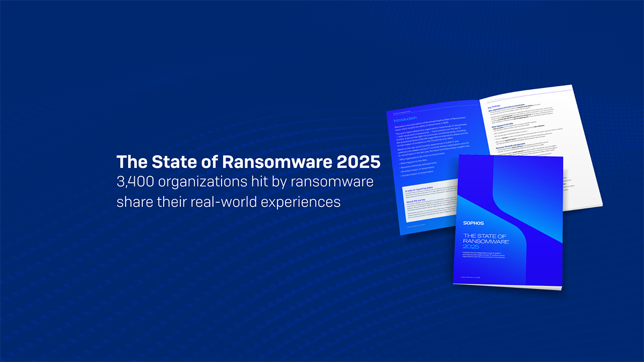Click the findings summary text under the cover title

point(483,255)
